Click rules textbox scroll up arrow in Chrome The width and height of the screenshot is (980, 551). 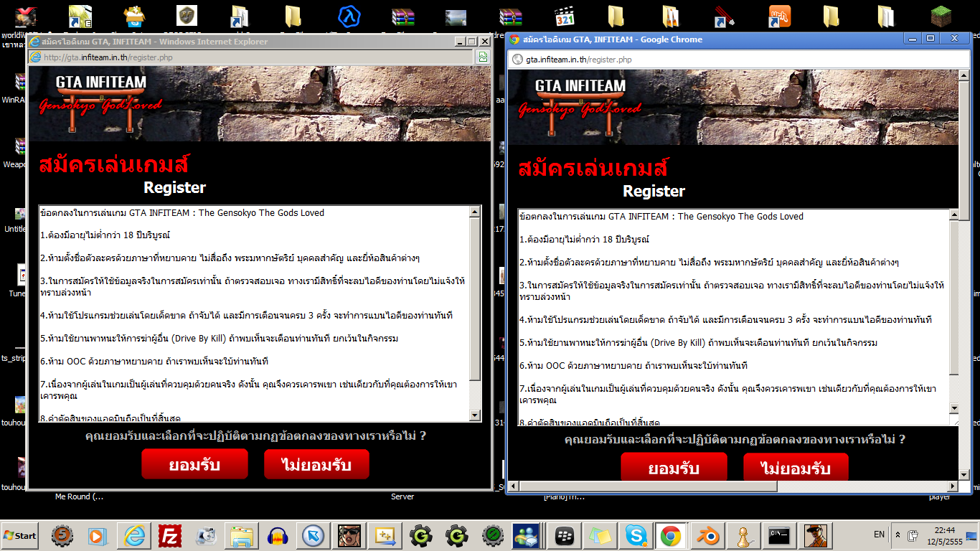pyautogui.click(x=953, y=216)
